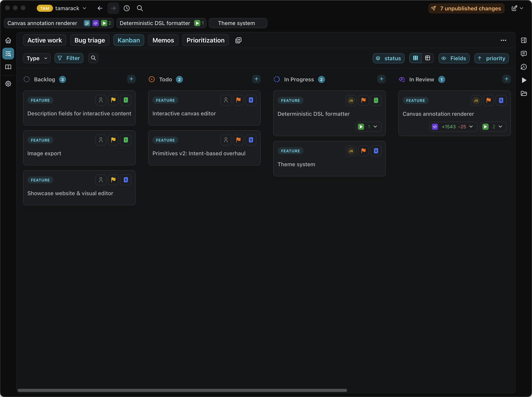
Task: Click the play runs icon in right sidebar
Action: coord(524,80)
